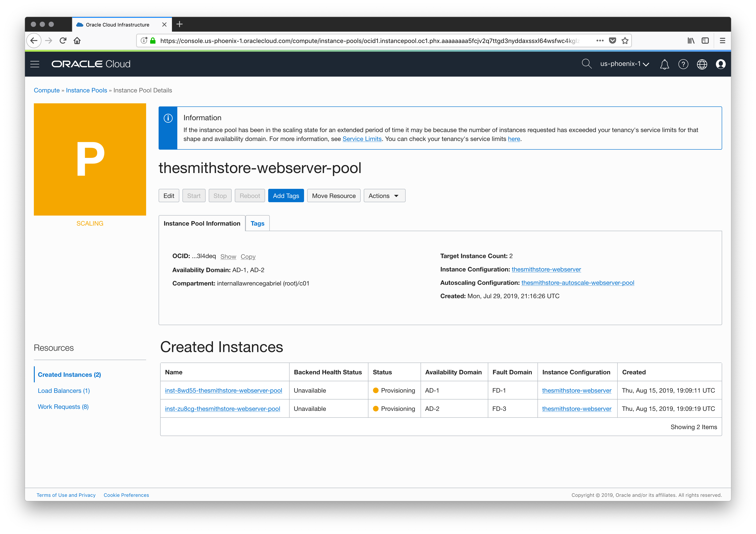Click the Add Tags button
This screenshot has height=534, width=756.
pyautogui.click(x=286, y=196)
